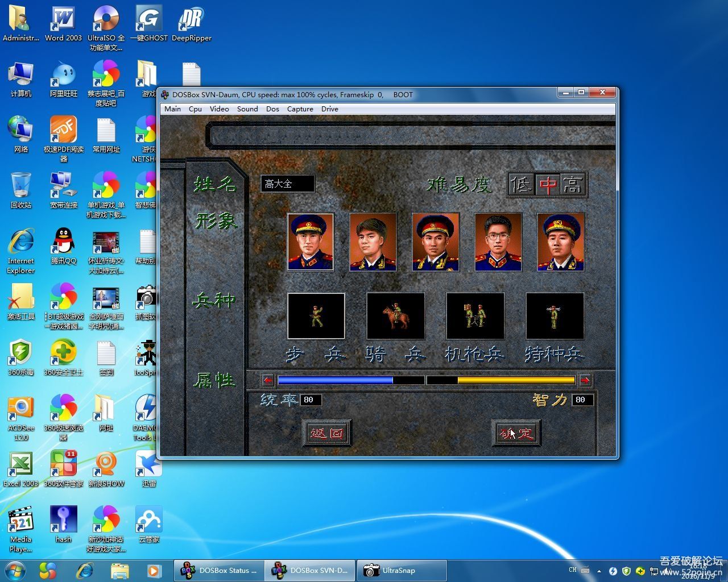Viewport: 728px width, 582px height.
Task: Select low difficulty 低
Action: pos(521,185)
